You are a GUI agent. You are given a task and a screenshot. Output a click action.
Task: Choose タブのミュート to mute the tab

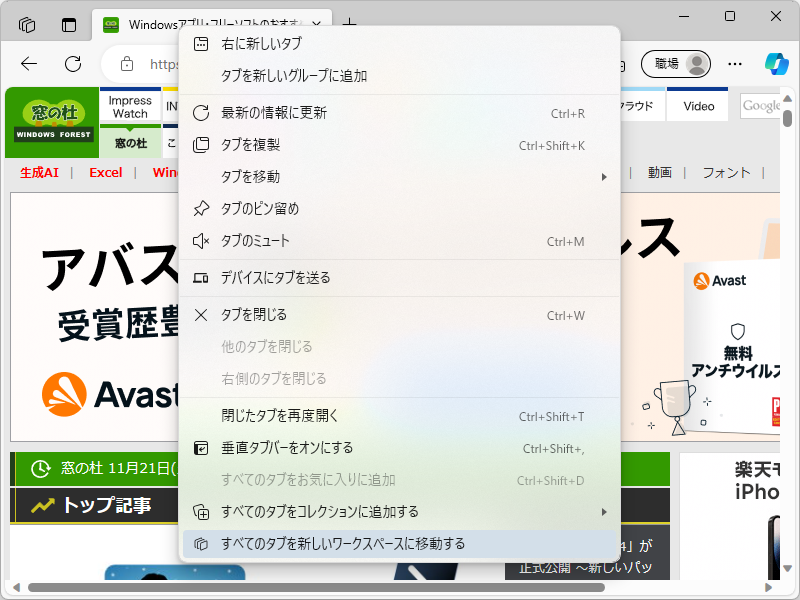pos(399,241)
